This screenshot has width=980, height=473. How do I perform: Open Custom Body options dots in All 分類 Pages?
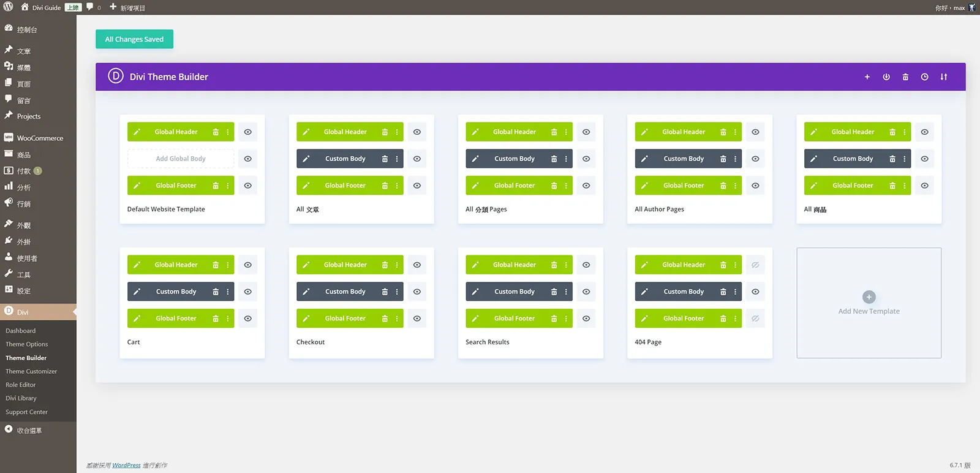566,159
